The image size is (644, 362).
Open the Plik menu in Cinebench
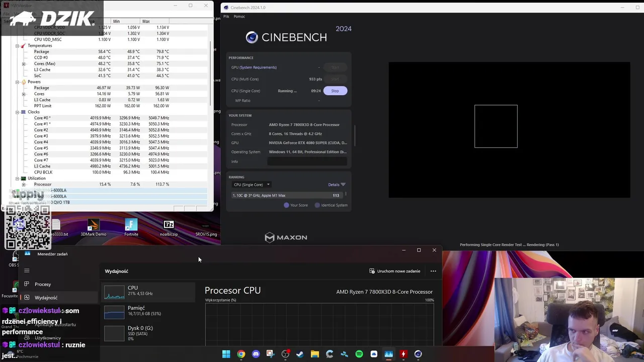coord(226,17)
